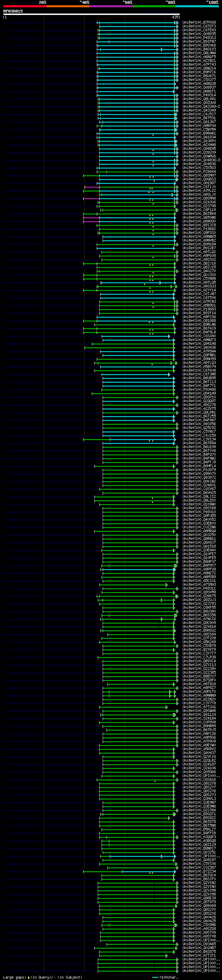The width and height of the screenshot is (222, 980).
Task: Open the UniRef100_B9MTC6 hit
Action: coord(199,72)
